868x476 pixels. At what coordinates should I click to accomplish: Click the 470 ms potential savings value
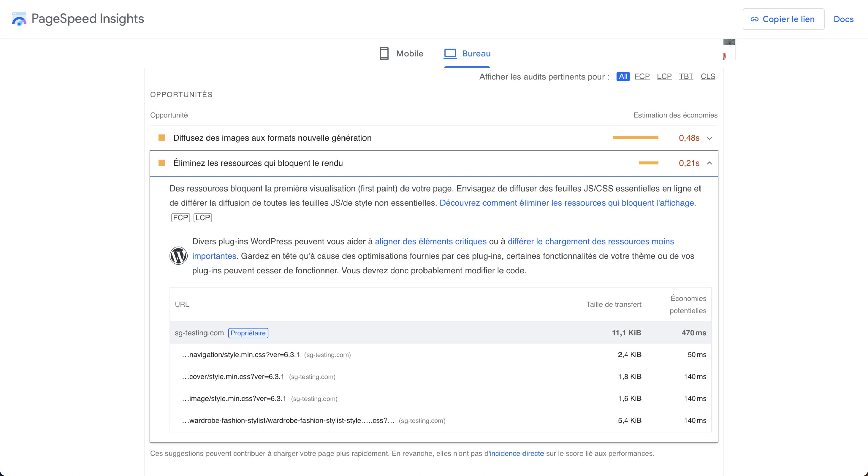[694, 333]
